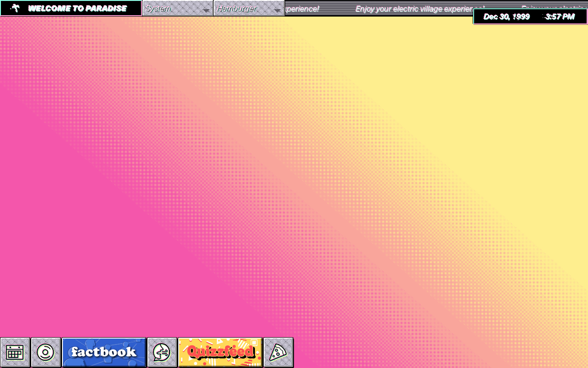Click the 'Enjoy your electric village' ticker text

pos(413,9)
